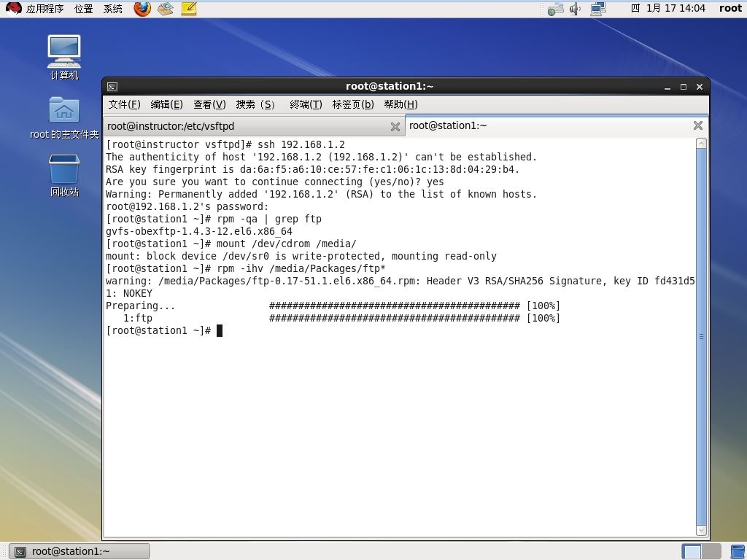Image resolution: width=747 pixels, height=560 pixels.
Task: Open the 终端(T) menu
Action: [306, 104]
